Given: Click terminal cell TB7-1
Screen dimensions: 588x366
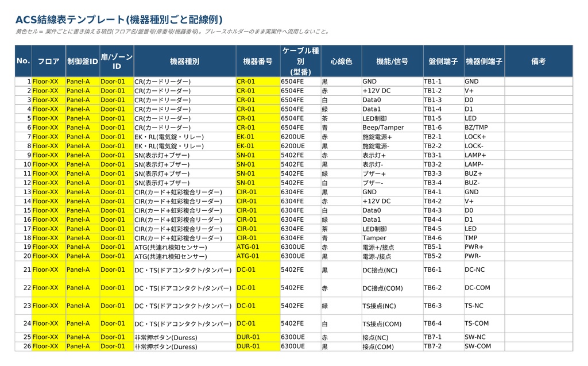Looking at the screenshot, I should point(443,337).
